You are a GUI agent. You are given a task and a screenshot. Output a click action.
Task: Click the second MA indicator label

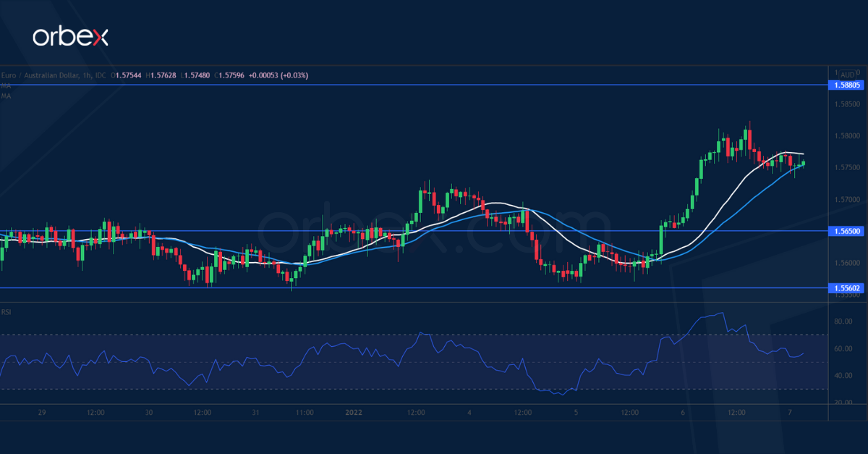[6, 96]
